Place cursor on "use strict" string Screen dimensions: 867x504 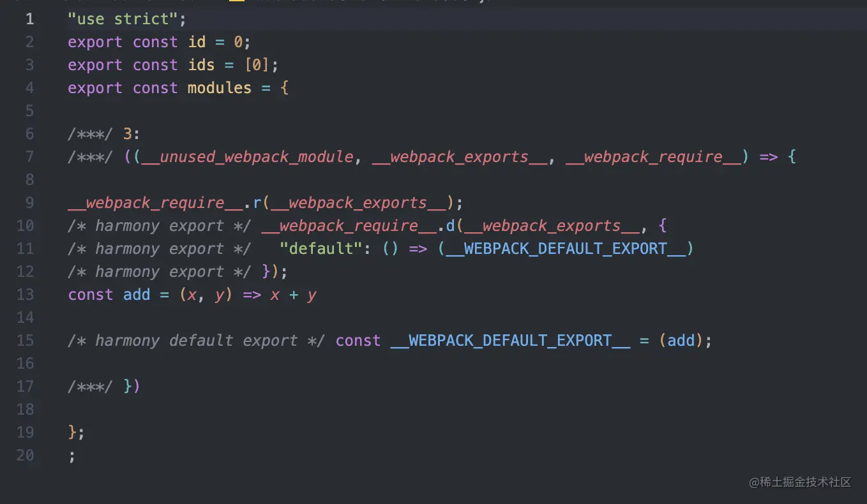coord(122,19)
